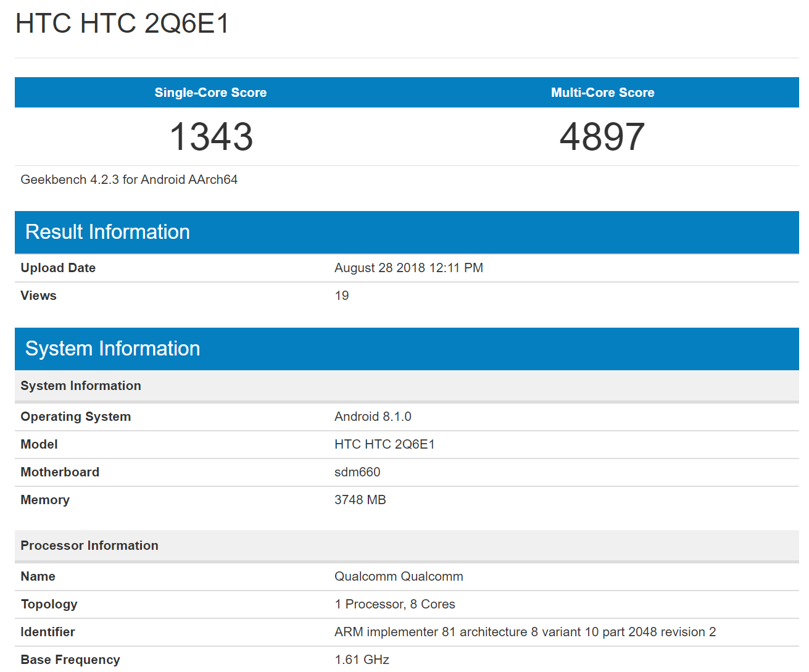Image resolution: width=809 pixels, height=672 pixels.
Task: Click the Processor Information subheader row
Action: coord(89,545)
